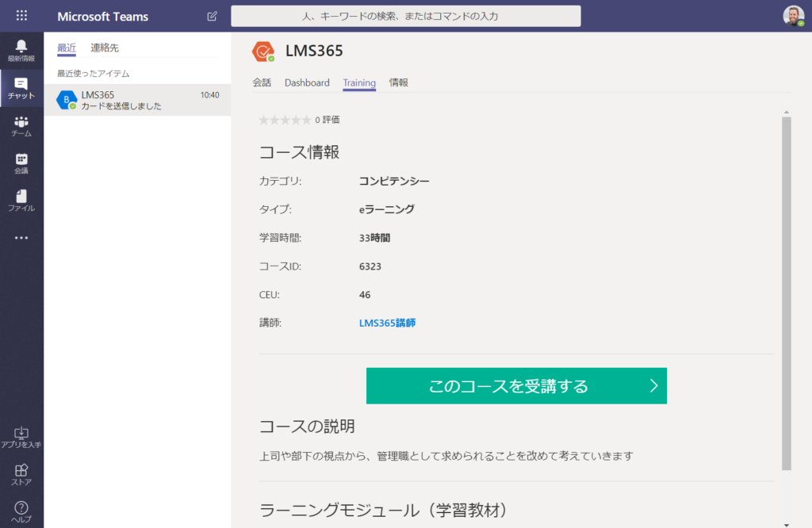Click the course star rating
Image resolution: width=812 pixels, height=528 pixels.
tap(285, 120)
